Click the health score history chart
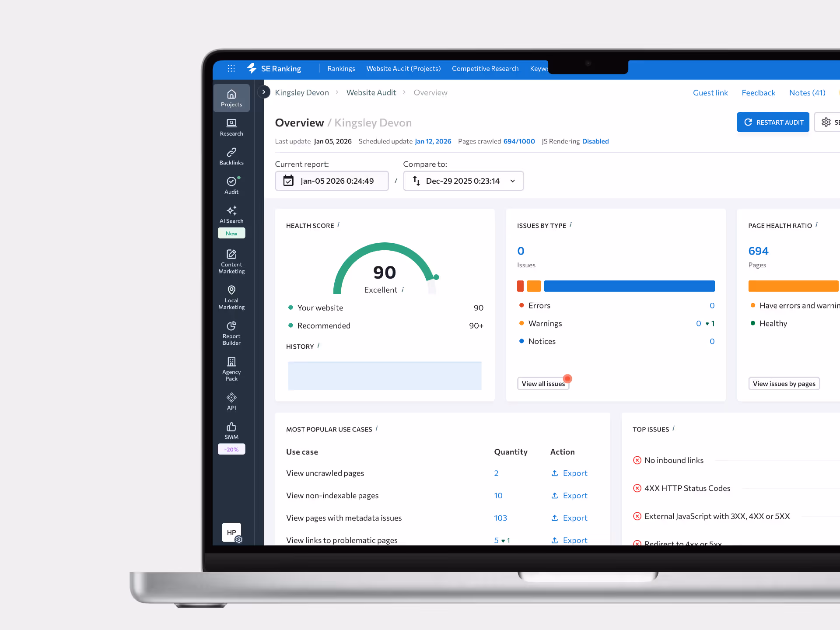 [x=385, y=376]
